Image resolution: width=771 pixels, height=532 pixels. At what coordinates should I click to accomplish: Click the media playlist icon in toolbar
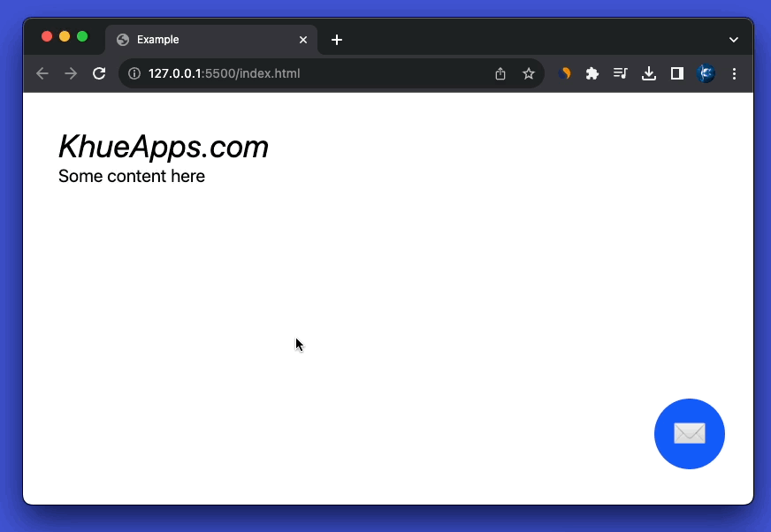click(x=620, y=73)
